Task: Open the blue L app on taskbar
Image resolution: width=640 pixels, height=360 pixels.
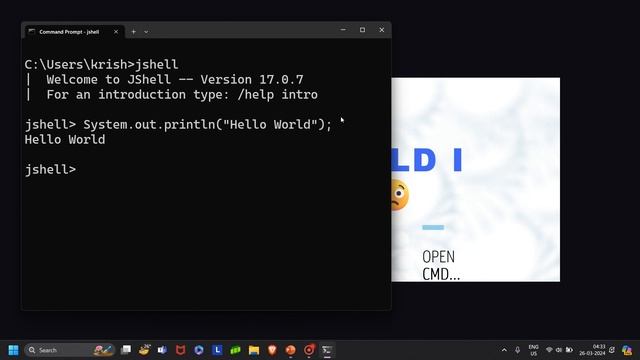Action: [217, 350]
